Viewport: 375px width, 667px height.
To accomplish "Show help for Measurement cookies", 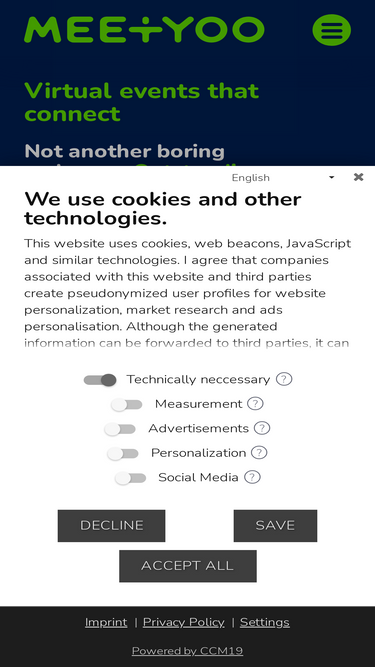I will point(255,404).
